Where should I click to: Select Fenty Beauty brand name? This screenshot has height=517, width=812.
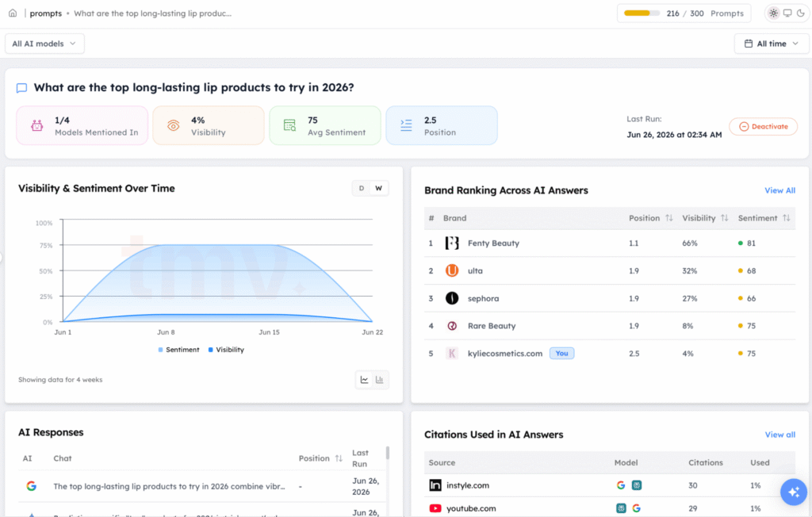(493, 243)
